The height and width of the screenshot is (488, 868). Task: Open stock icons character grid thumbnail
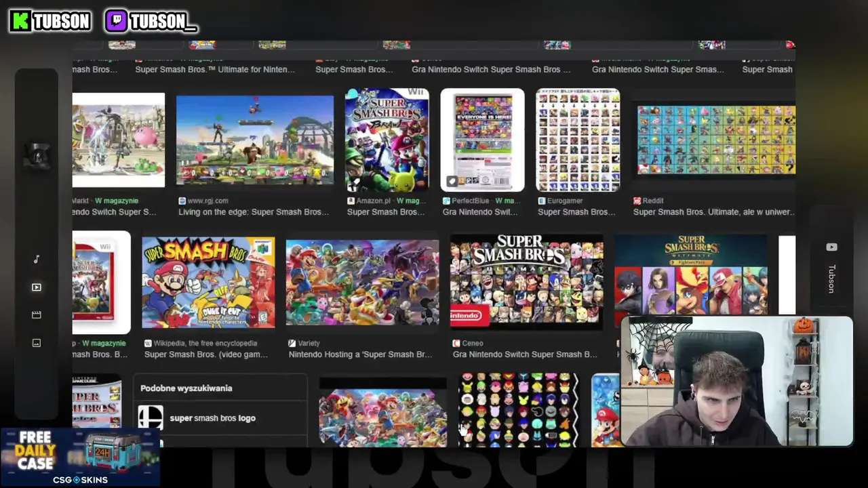coord(519,410)
